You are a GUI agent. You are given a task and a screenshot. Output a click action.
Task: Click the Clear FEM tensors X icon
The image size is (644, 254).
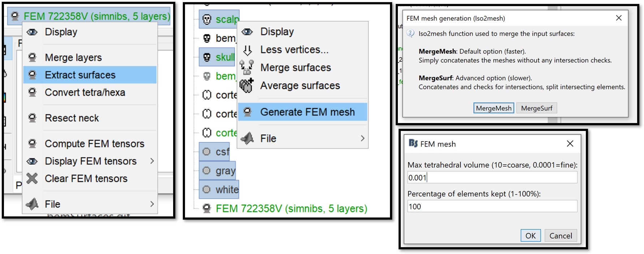[32, 178]
